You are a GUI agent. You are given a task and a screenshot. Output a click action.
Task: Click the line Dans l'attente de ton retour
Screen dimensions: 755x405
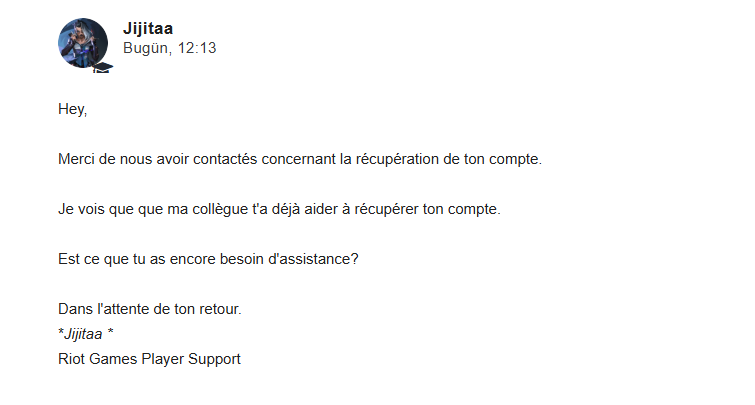150,309
